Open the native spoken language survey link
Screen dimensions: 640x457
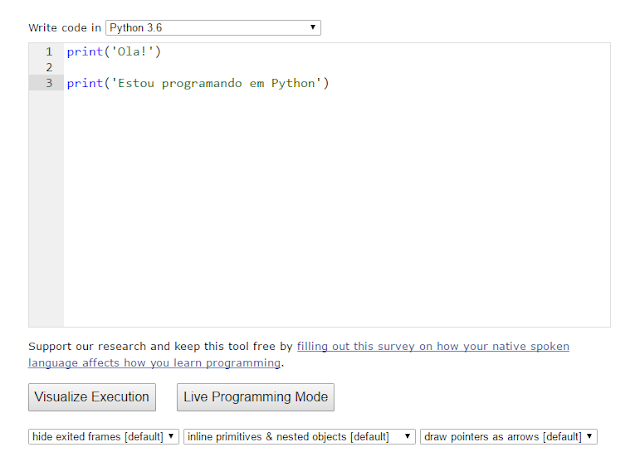coord(433,346)
